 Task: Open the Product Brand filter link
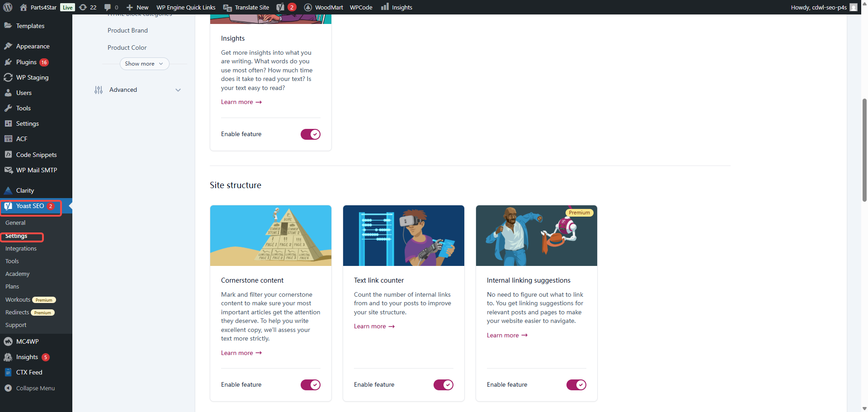point(127,30)
